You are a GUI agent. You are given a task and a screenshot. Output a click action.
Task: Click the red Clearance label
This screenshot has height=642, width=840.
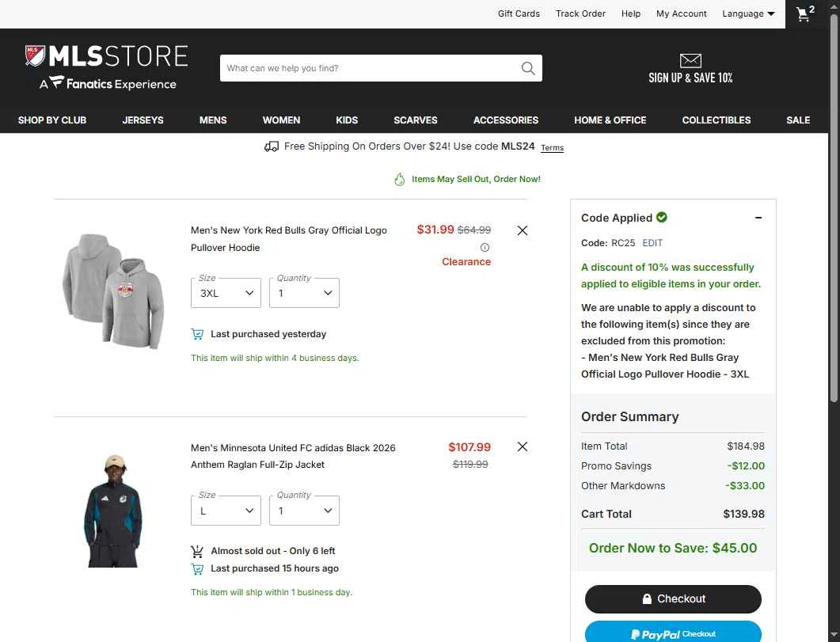(466, 262)
